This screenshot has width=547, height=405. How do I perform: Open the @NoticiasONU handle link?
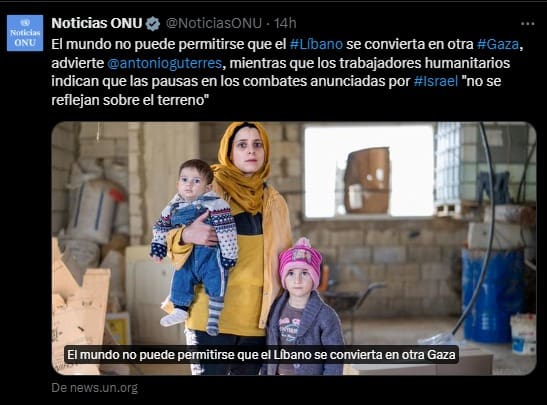214,23
